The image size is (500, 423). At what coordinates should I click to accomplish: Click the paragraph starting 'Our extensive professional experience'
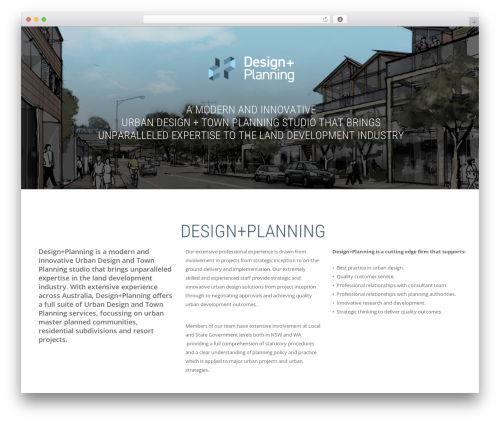point(252,278)
